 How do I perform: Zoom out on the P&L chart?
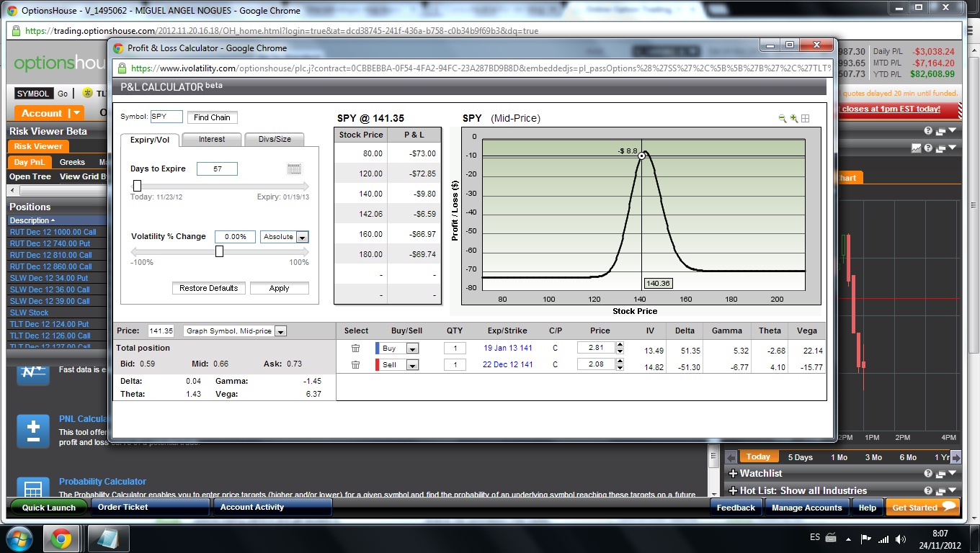coord(783,119)
